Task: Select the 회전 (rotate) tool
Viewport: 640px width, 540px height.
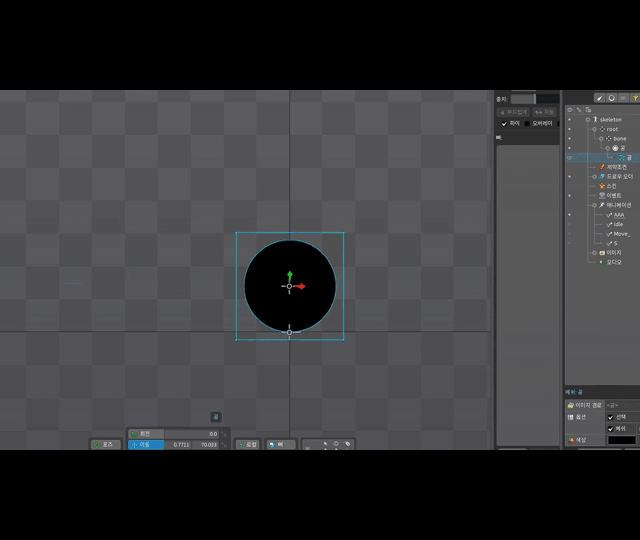Action: [146, 434]
